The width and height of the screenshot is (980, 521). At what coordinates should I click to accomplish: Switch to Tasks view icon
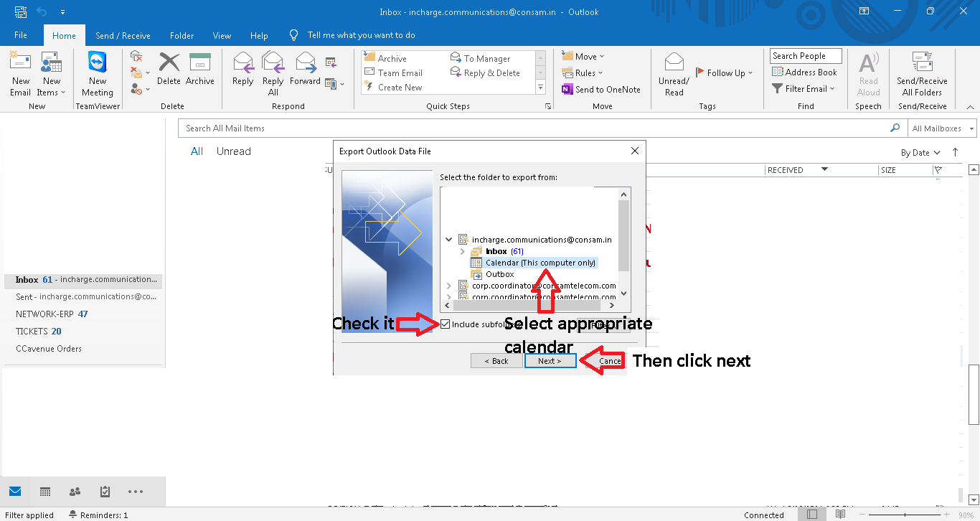[x=105, y=492]
